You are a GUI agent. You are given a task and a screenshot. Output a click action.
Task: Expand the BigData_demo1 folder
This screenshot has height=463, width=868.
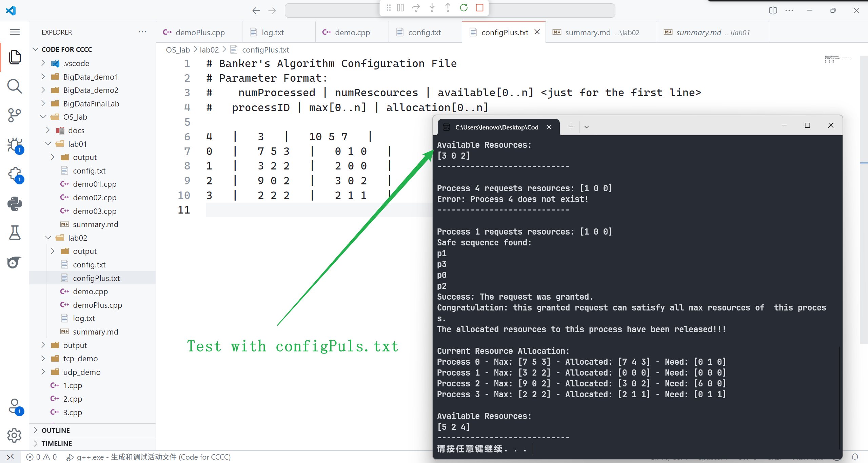coord(90,77)
